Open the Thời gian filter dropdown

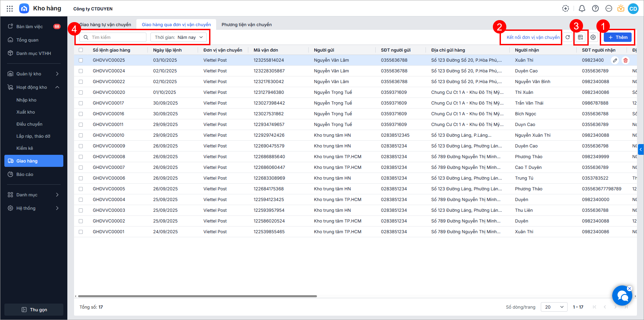point(179,37)
